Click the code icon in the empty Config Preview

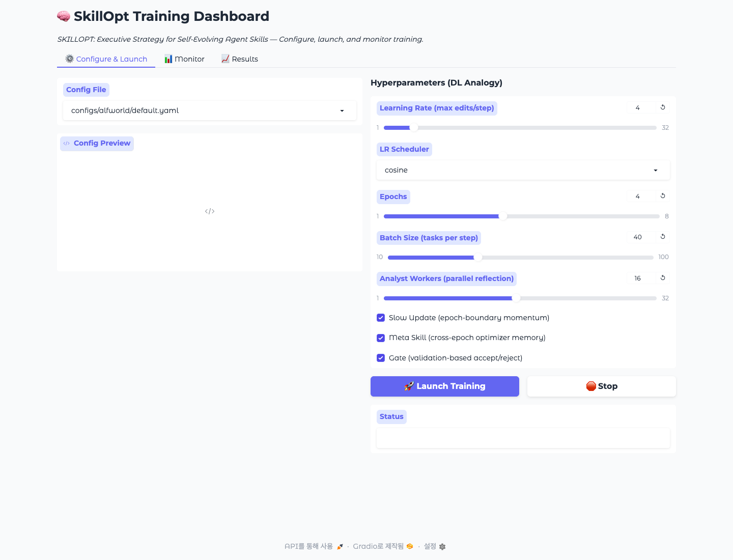pyautogui.click(x=210, y=211)
